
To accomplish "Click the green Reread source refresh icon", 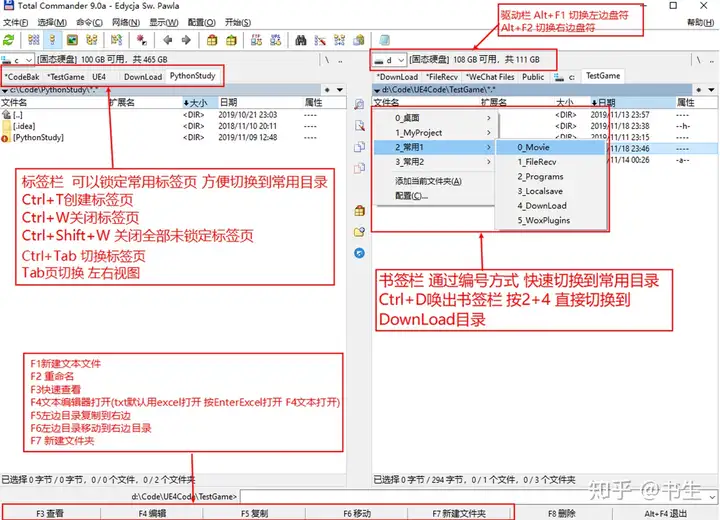I will pyautogui.click(x=8, y=40).
